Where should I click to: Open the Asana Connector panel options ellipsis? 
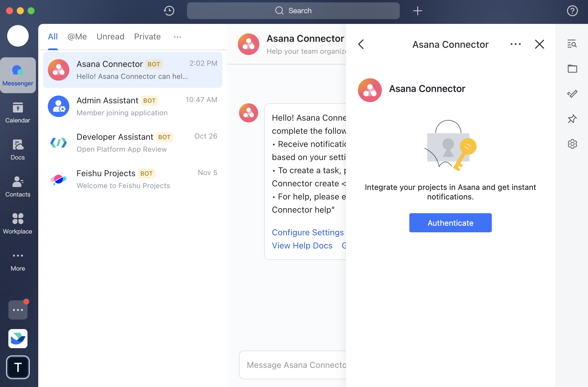(515, 44)
